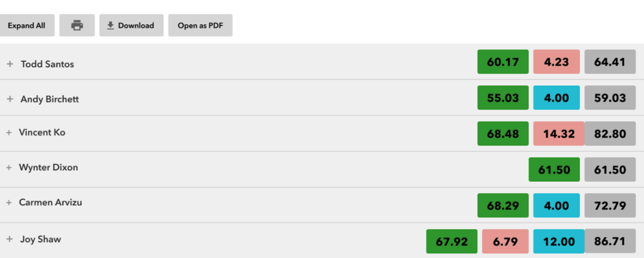The height and width of the screenshot is (258, 644).
Task: Click the download arrow icon
Action: 111,25
